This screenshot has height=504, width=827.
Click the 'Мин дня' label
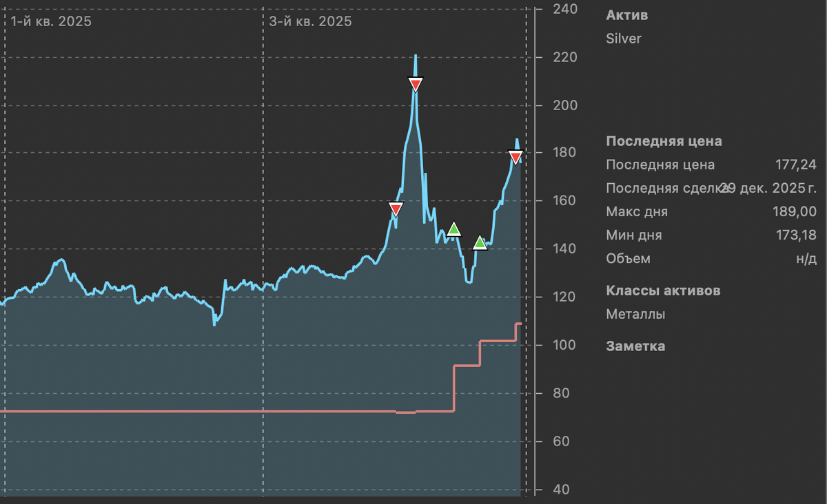click(x=634, y=235)
